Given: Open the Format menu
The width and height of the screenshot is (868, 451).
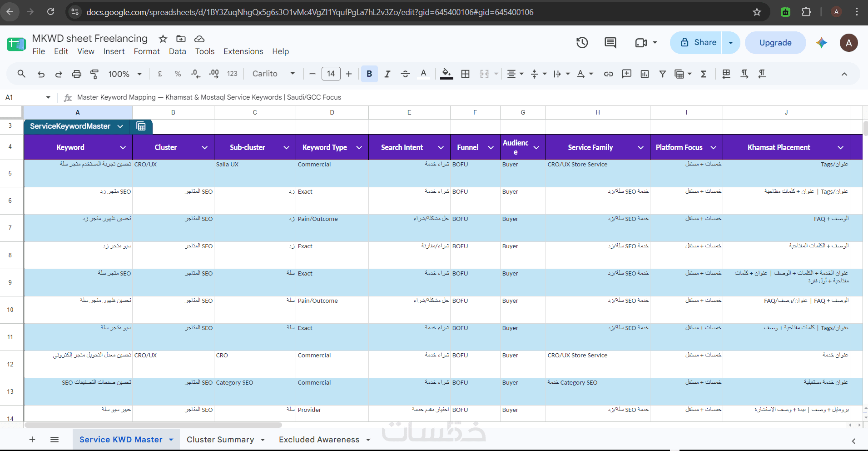Looking at the screenshot, I should point(147,51).
